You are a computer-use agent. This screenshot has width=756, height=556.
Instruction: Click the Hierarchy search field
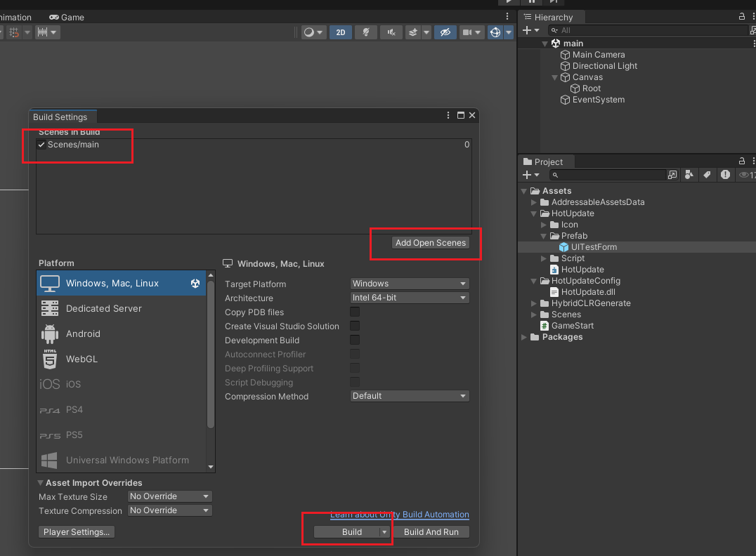pyautogui.click(x=649, y=30)
